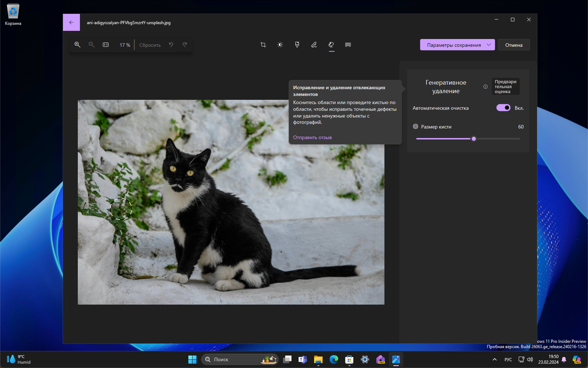Expand the Параметры сохранения dropdown
588x368 pixels.
click(x=488, y=45)
